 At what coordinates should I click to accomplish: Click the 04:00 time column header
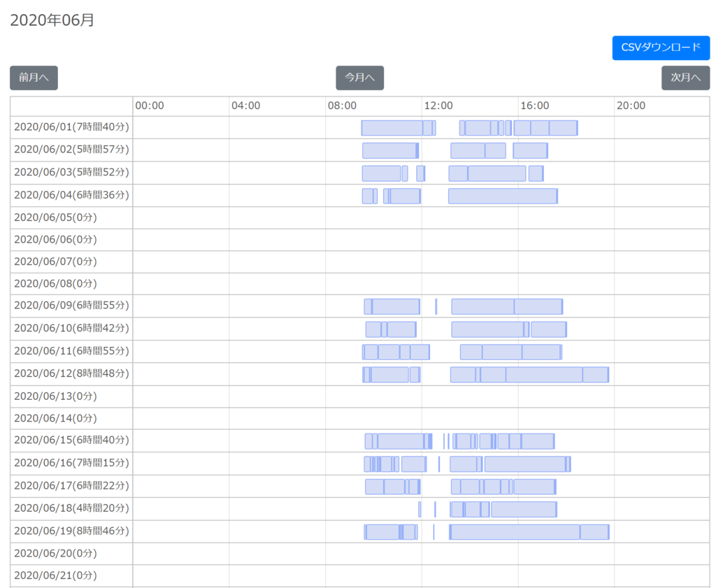(x=245, y=106)
